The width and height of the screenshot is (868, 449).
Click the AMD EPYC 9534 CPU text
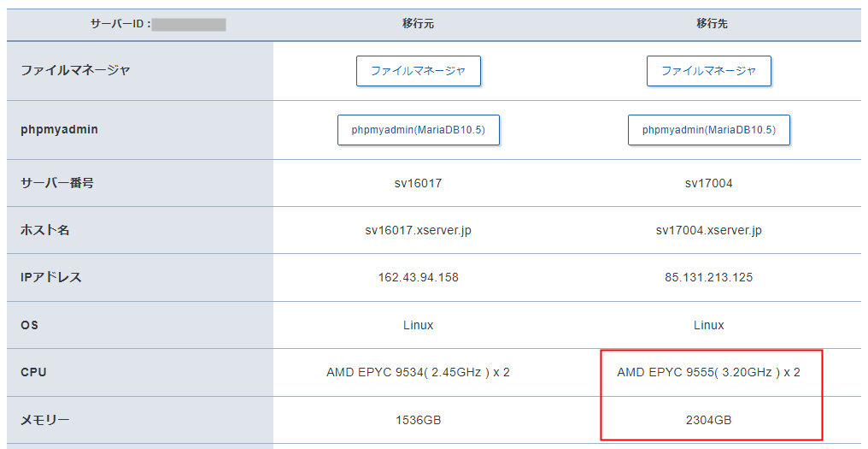tap(418, 373)
